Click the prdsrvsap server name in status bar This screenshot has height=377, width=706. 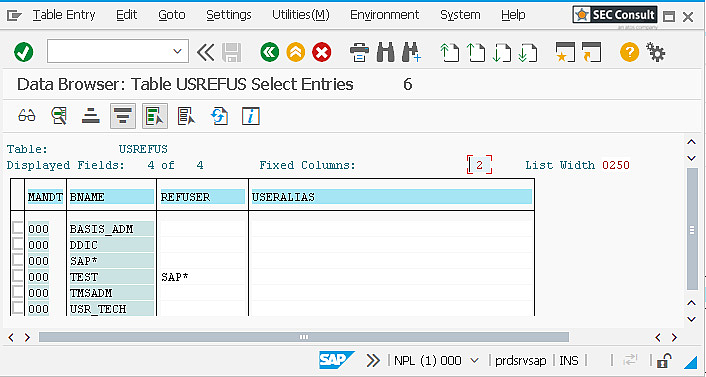click(x=520, y=360)
